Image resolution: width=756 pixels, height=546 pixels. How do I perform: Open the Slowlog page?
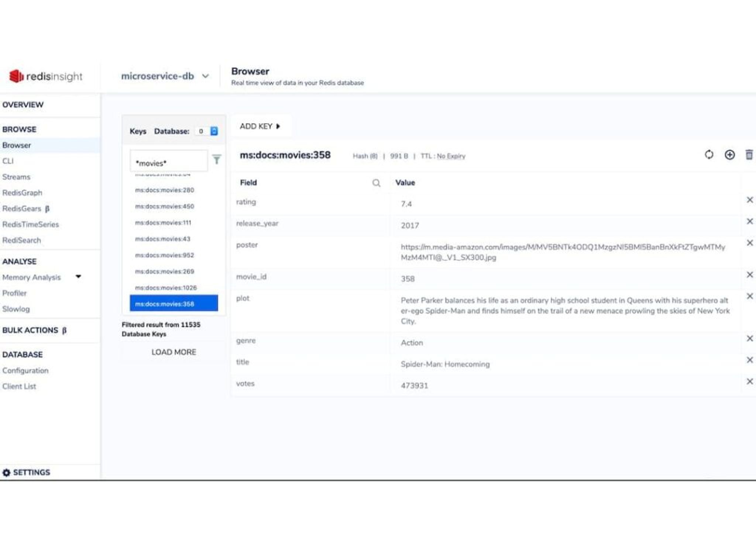pos(16,309)
